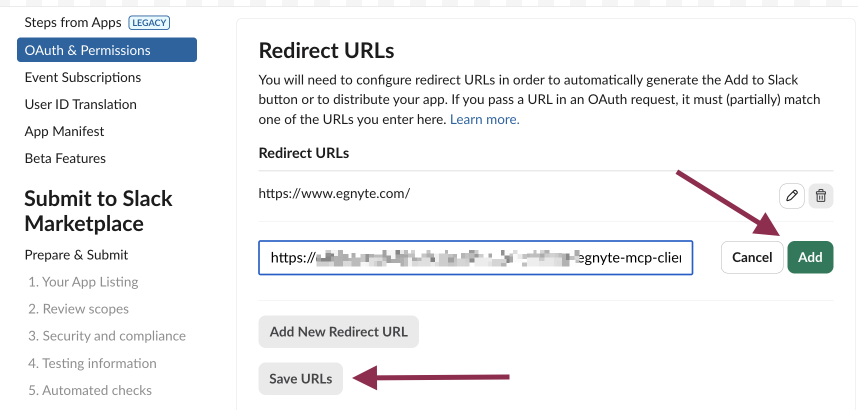Open the App Manifest page
This screenshot has height=410, width=858.
tap(64, 131)
